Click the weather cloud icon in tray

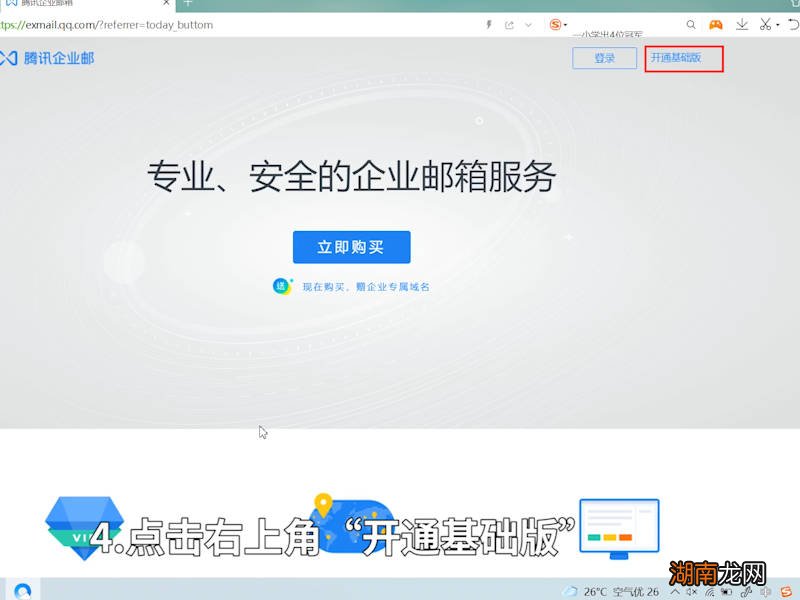(569, 591)
